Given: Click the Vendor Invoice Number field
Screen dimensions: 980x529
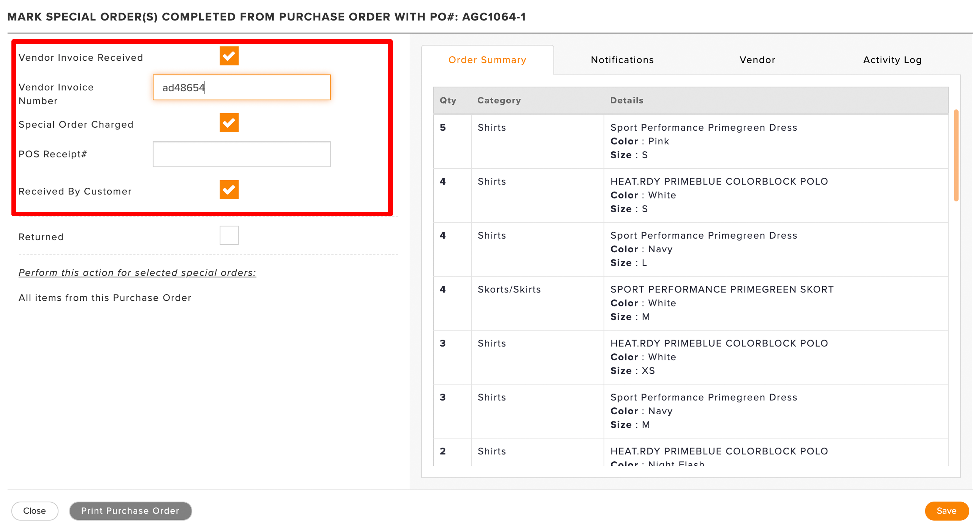Looking at the screenshot, I should tap(242, 88).
